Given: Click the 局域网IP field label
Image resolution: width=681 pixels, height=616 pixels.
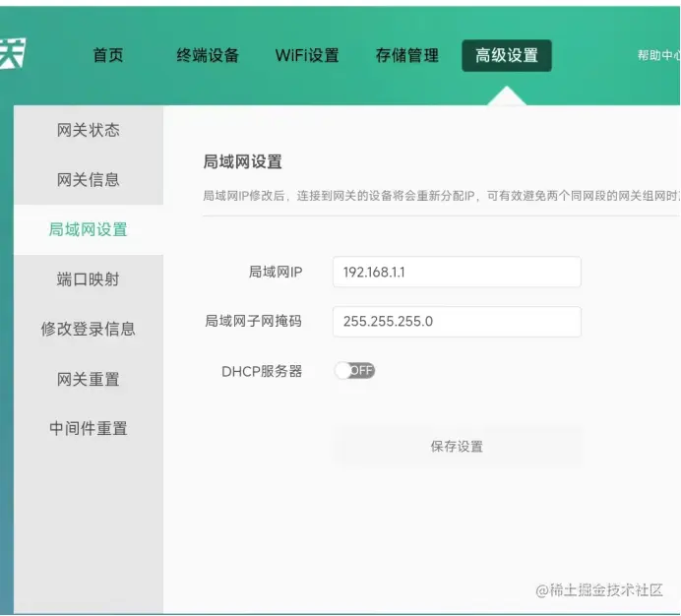Looking at the screenshot, I should click(276, 272).
